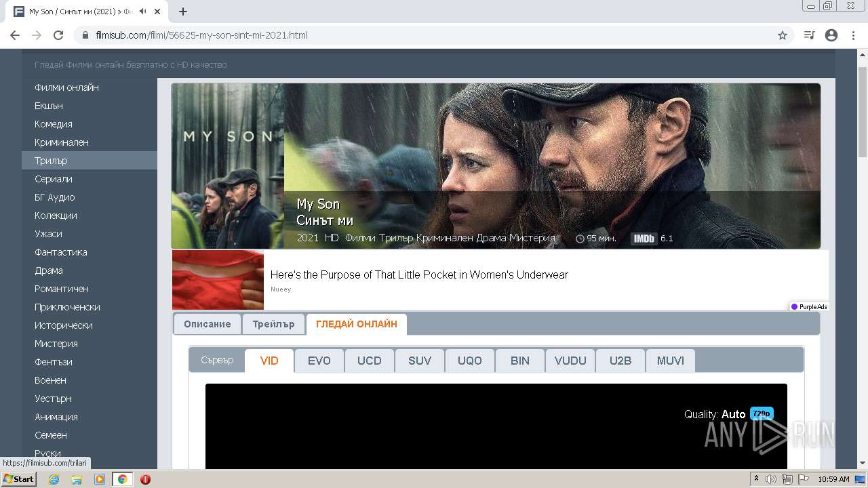Bookmark this page with the star icon
The width and height of the screenshot is (868, 488).
click(x=783, y=35)
